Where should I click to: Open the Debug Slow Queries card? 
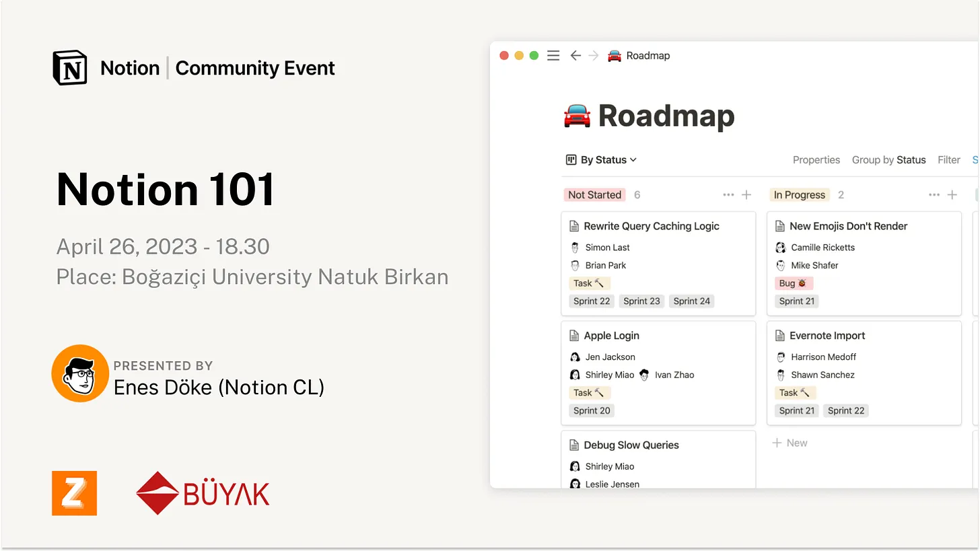(x=658, y=460)
